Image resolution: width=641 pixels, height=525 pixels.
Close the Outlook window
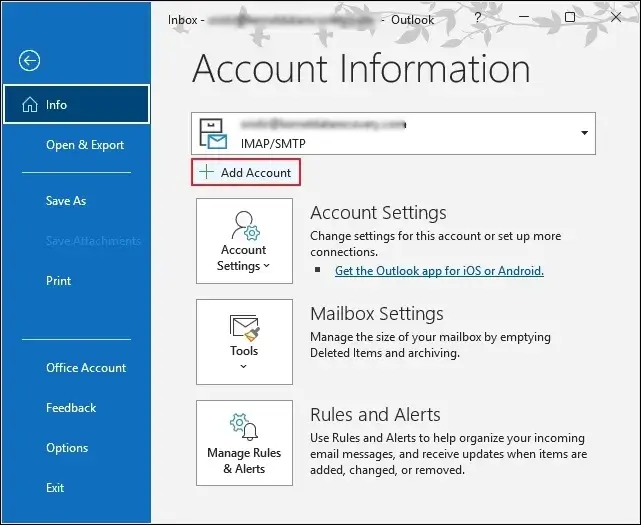616,17
